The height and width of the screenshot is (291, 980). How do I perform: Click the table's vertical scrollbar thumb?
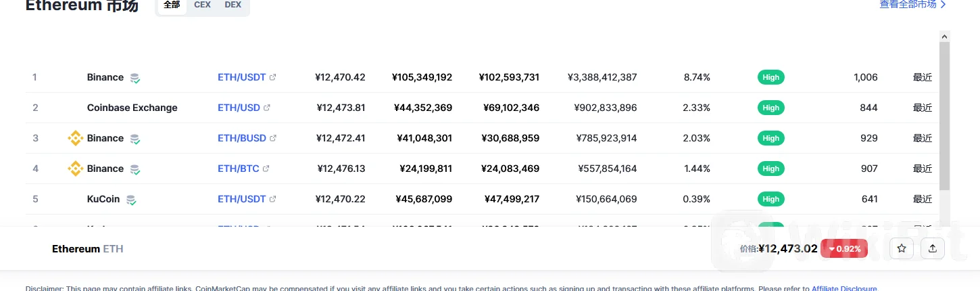pyautogui.click(x=945, y=115)
